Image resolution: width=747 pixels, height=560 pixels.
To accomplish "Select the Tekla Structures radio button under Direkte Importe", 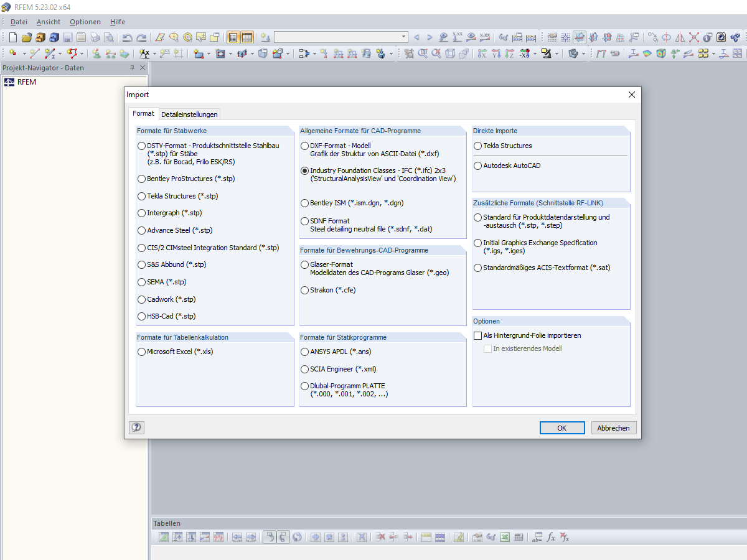I will tap(478, 146).
